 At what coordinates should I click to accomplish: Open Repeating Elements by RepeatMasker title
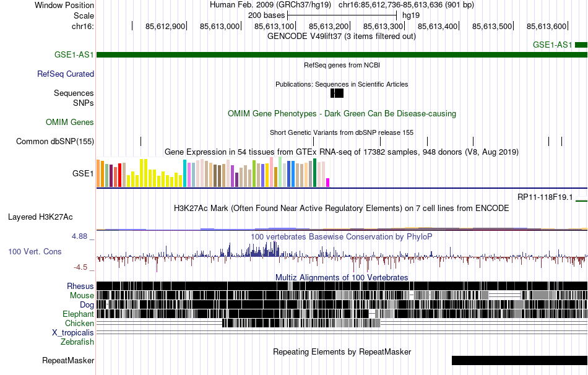click(x=342, y=351)
